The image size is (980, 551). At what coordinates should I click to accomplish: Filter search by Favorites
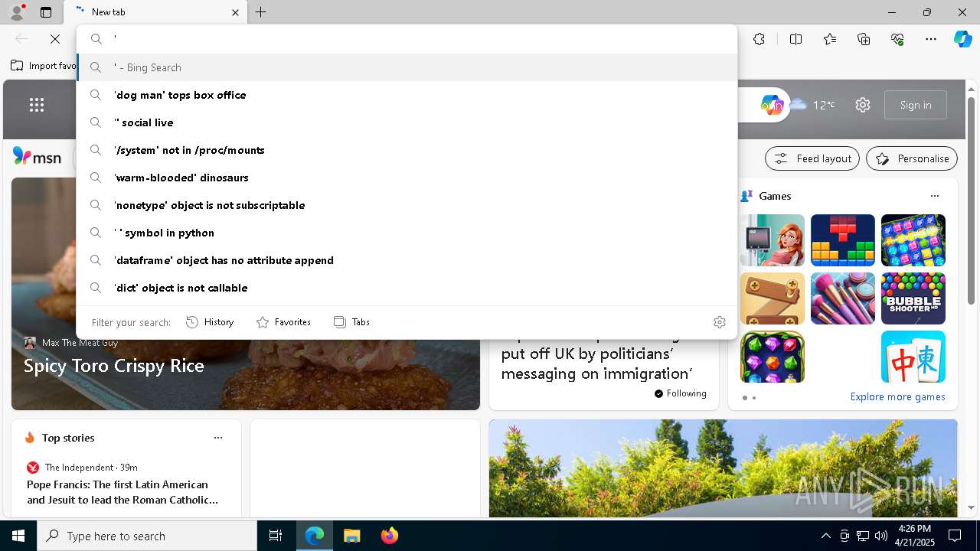click(284, 322)
